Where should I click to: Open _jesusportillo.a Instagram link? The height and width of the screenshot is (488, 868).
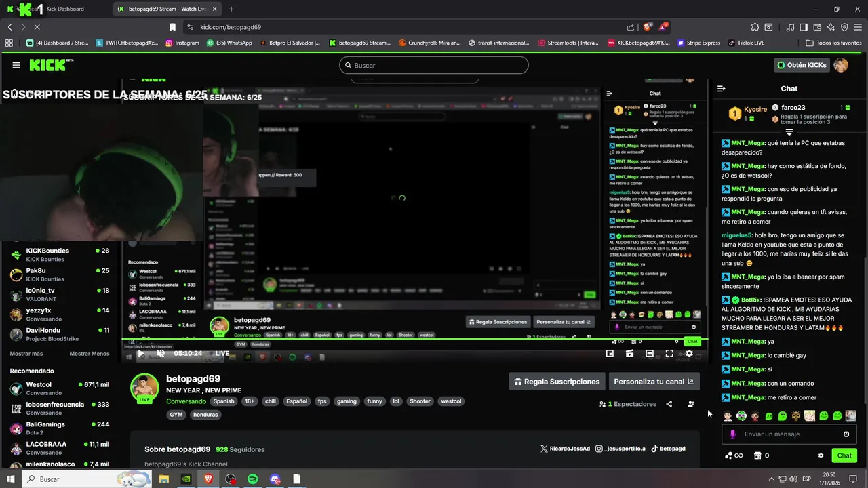(620, 449)
